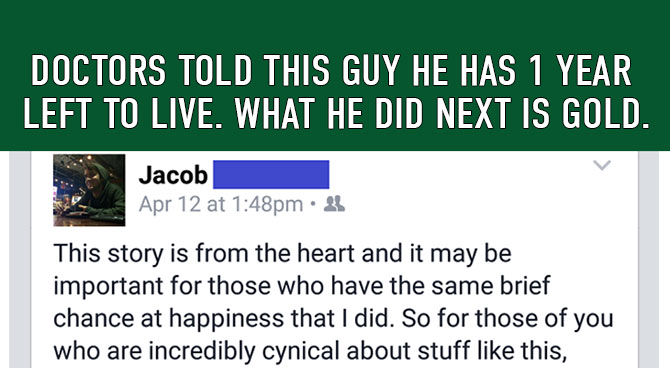Click the gray margin right of the post
This screenshot has height=368, width=670.
coord(649,259)
